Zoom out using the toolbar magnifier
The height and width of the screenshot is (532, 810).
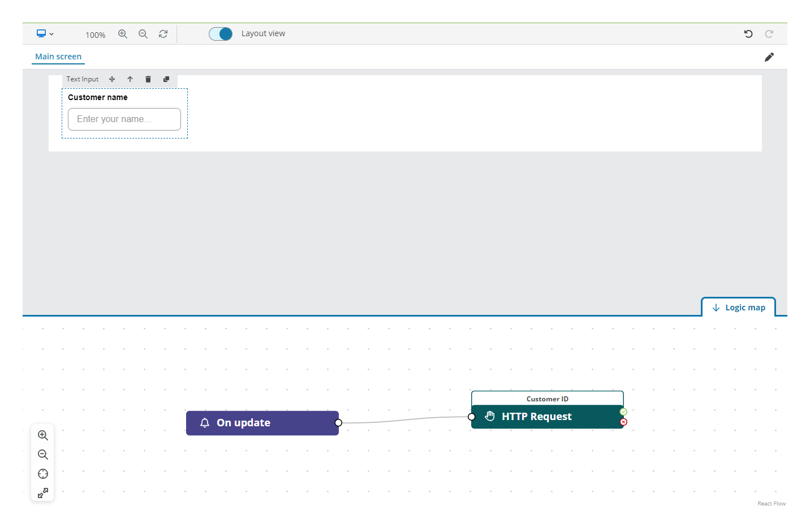pyautogui.click(x=143, y=34)
